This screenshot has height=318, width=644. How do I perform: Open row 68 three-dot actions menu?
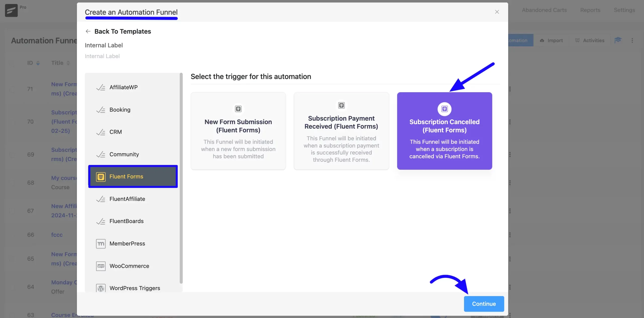[510, 183]
